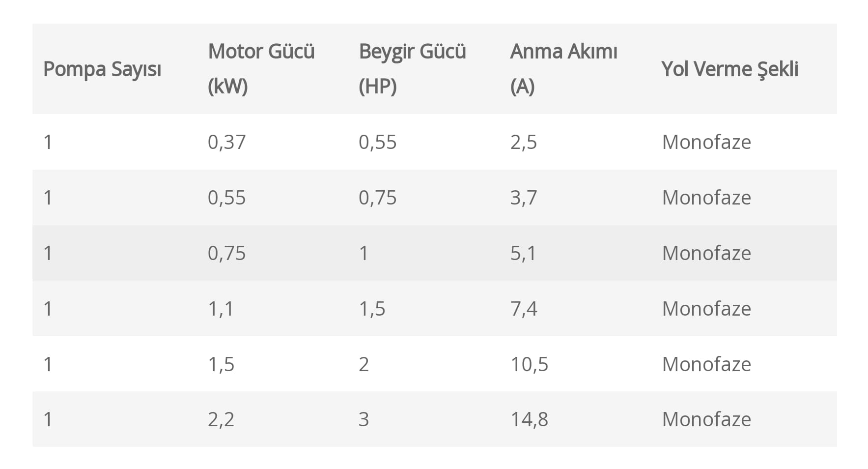
Task: Click the 7,4 rated current cell
Action: 524,309
